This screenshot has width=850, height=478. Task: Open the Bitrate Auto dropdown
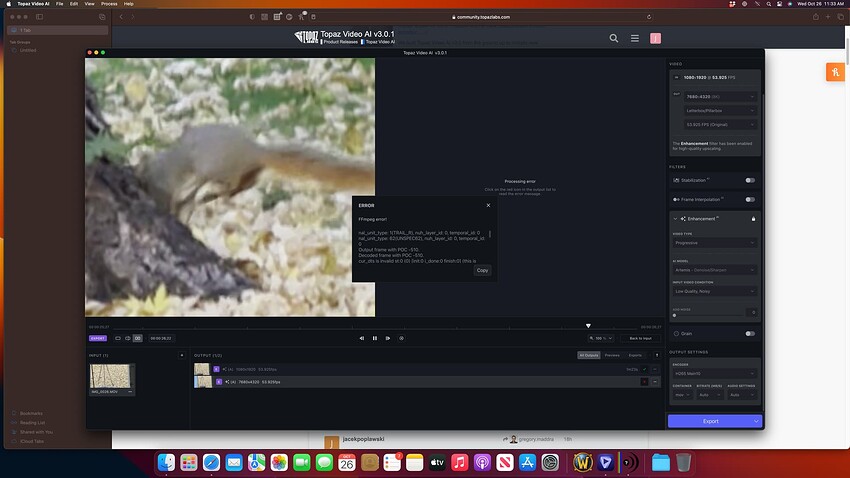click(x=710, y=395)
